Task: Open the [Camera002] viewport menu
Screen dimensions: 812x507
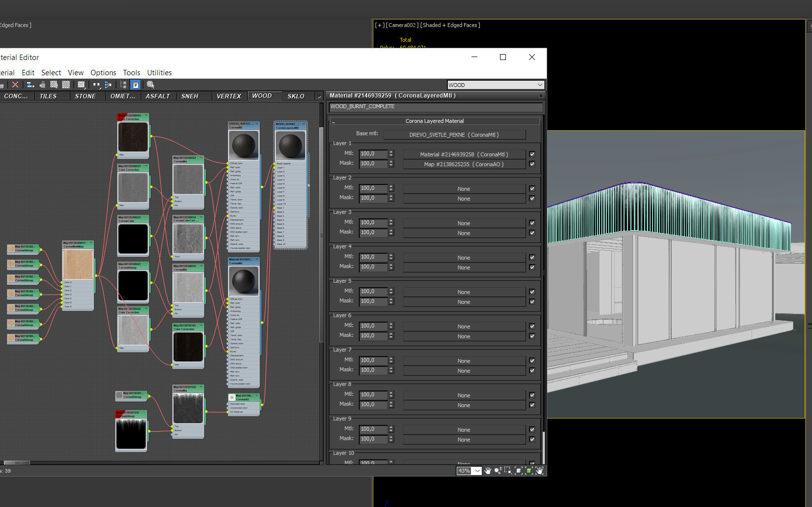Action: tap(402, 25)
